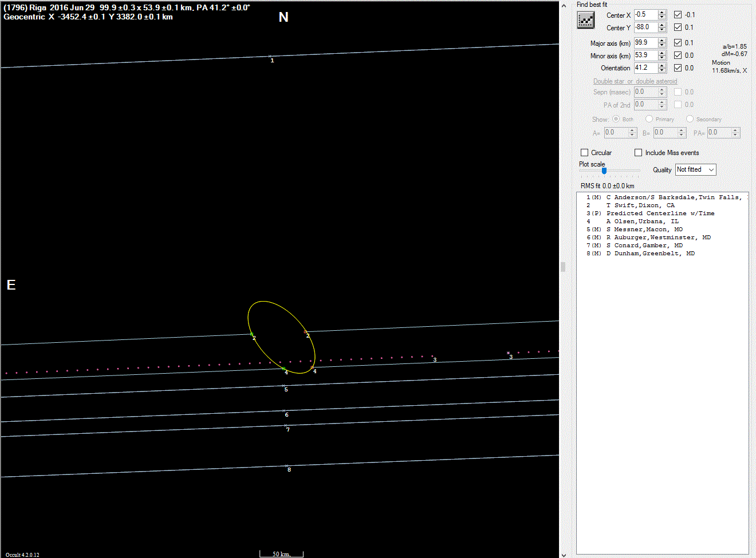The height and width of the screenshot is (558, 756).
Task: Enable the Circular checkbox
Action: click(x=585, y=153)
